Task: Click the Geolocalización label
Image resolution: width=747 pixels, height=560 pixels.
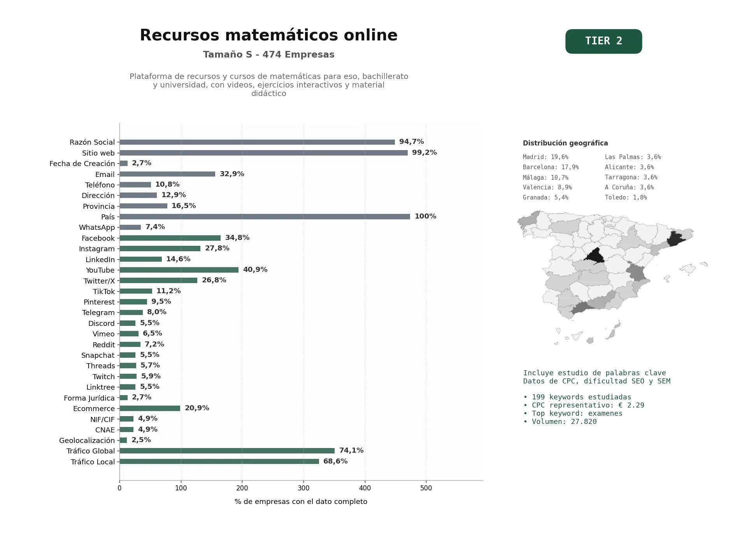Action: pyautogui.click(x=87, y=441)
